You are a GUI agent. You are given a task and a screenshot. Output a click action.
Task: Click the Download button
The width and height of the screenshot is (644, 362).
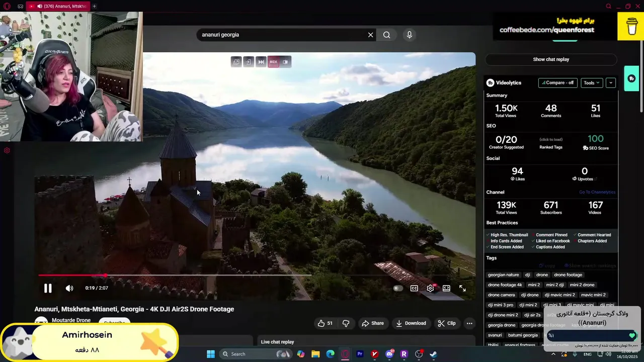[411, 323]
